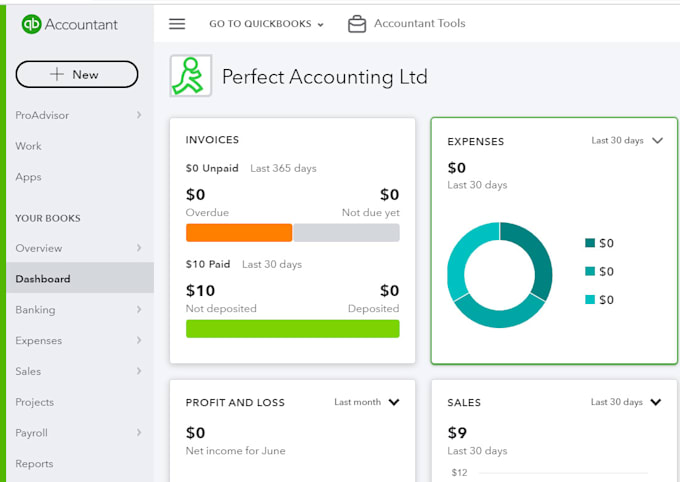The image size is (680, 482).
Task: Expand the Sales submenu chevron in sidebar
Action: [x=139, y=371]
